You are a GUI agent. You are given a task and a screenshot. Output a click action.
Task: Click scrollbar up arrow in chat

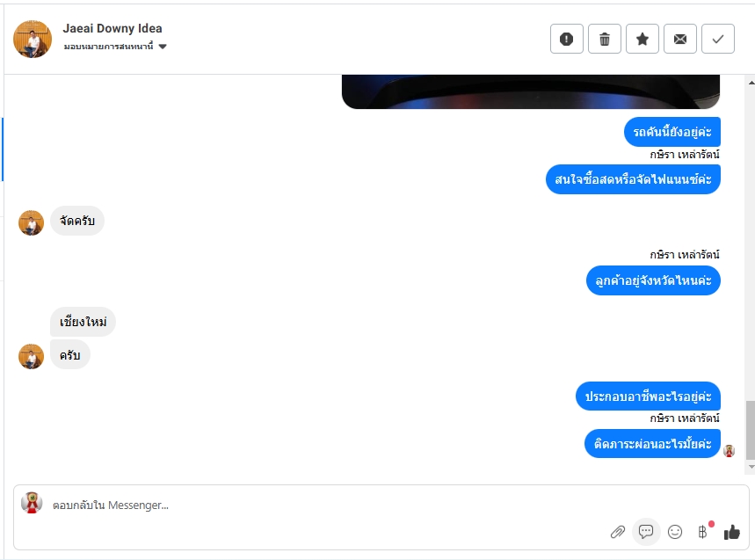pos(751,83)
